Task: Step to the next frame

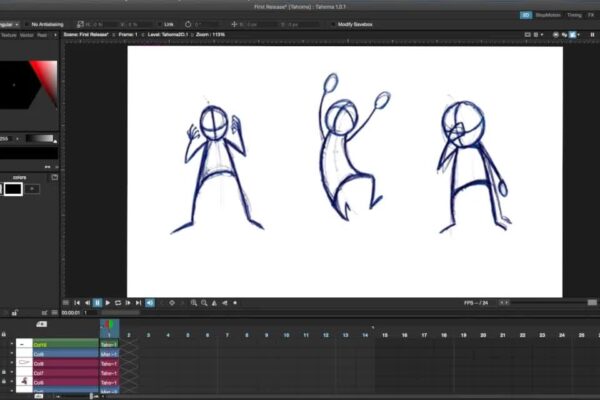Action: 129,302
